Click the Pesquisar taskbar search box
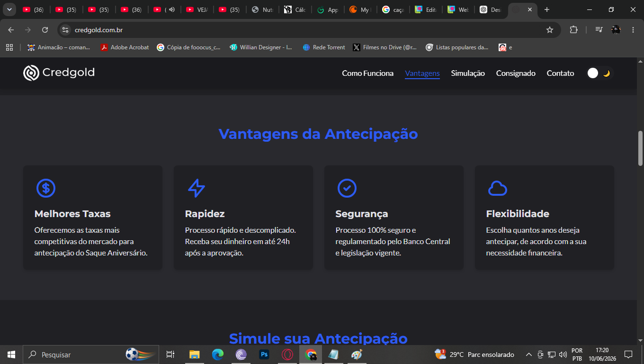644x364 pixels. [x=92, y=354]
